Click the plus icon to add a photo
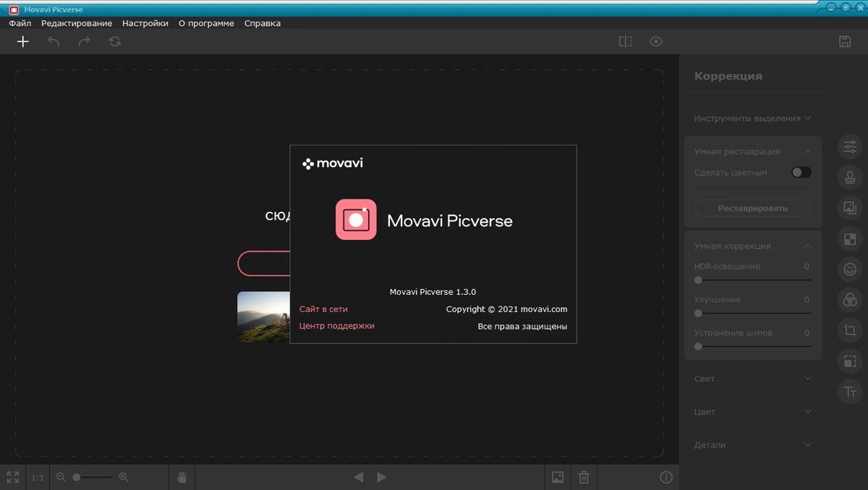868x490 pixels. (23, 41)
